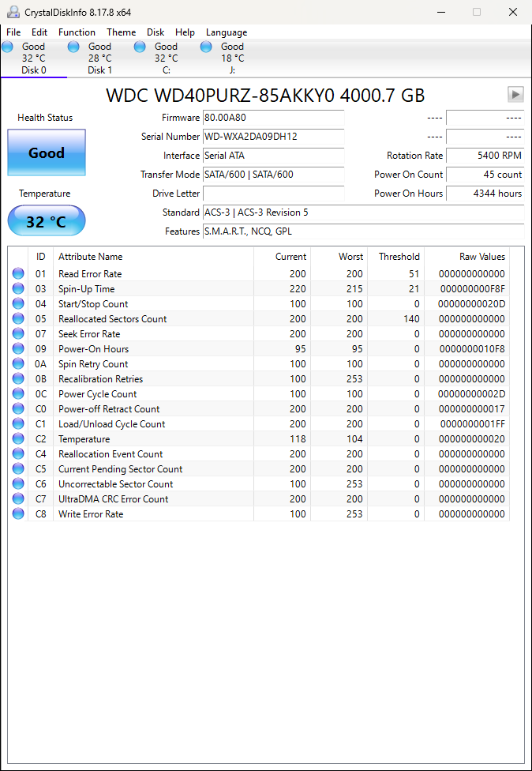The image size is (532, 771).
Task: Click the ID column header
Action: point(41,257)
